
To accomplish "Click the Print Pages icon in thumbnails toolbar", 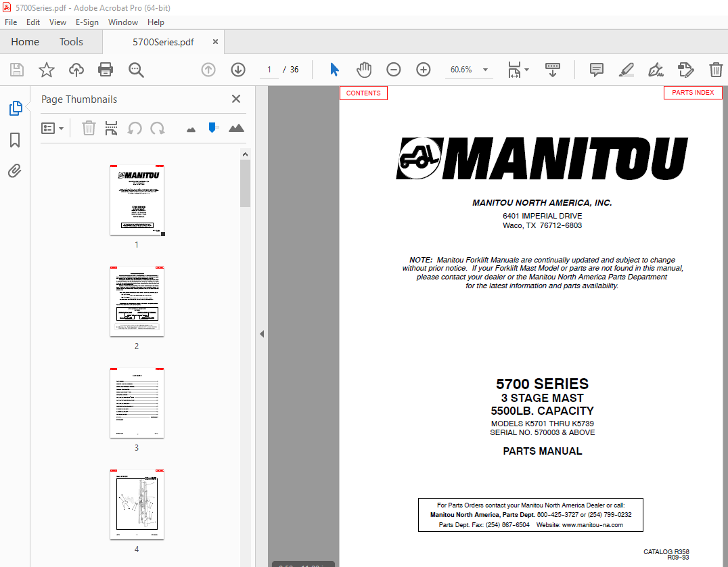I will pos(111,128).
